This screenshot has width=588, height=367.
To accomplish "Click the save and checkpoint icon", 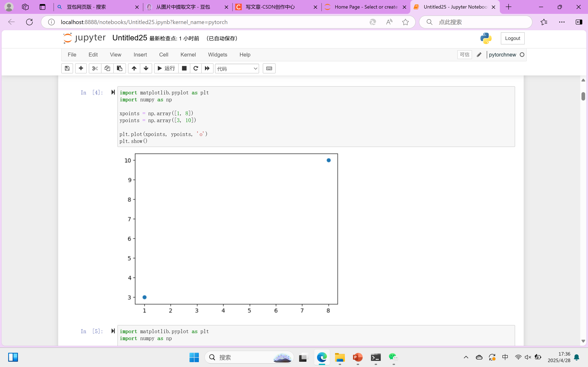I will 67,69.
